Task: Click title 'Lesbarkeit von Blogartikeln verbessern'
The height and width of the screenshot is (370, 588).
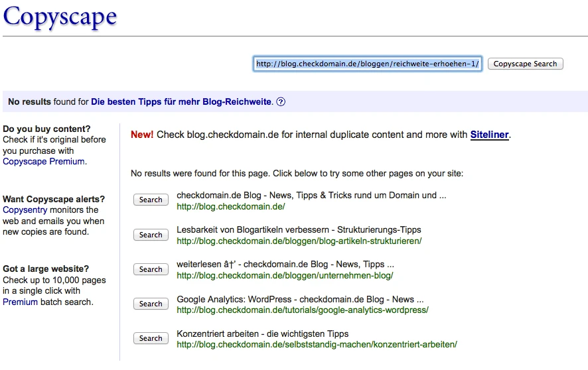Action: pos(299,229)
